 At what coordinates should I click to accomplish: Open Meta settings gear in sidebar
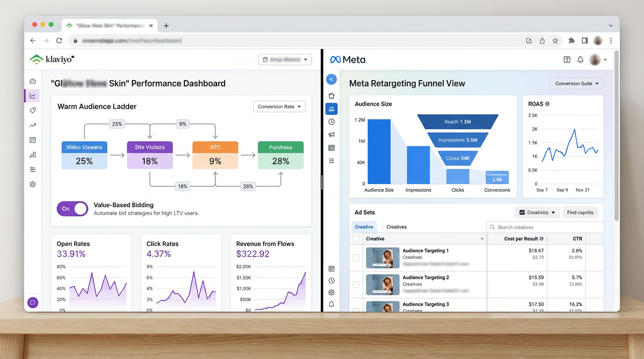tap(331, 293)
